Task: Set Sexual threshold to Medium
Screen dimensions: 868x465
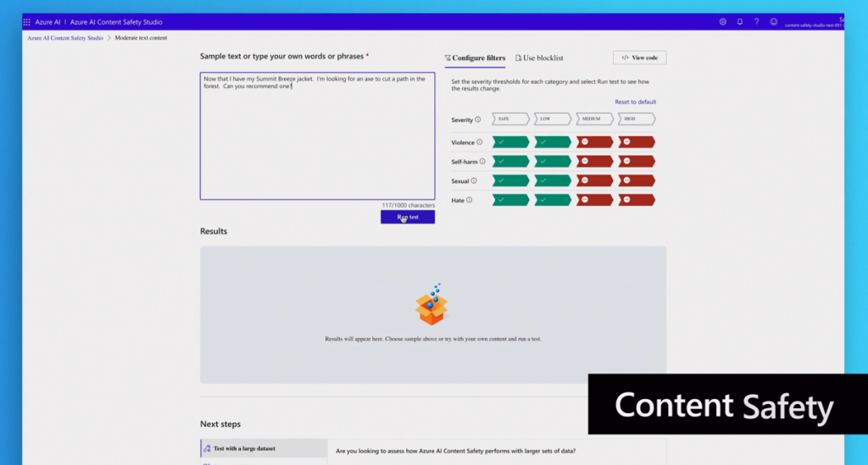Action: pyautogui.click(x=594, y=180)
